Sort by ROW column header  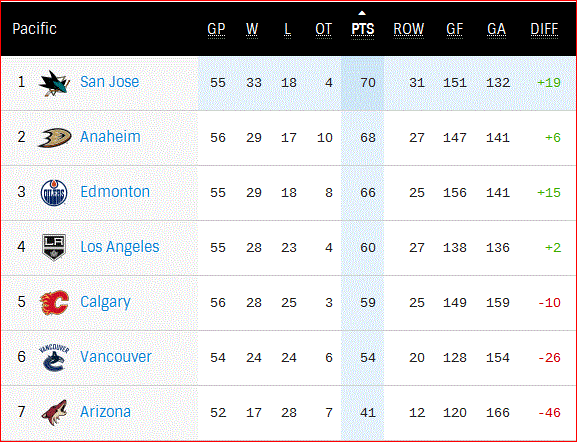pos(408,29)
